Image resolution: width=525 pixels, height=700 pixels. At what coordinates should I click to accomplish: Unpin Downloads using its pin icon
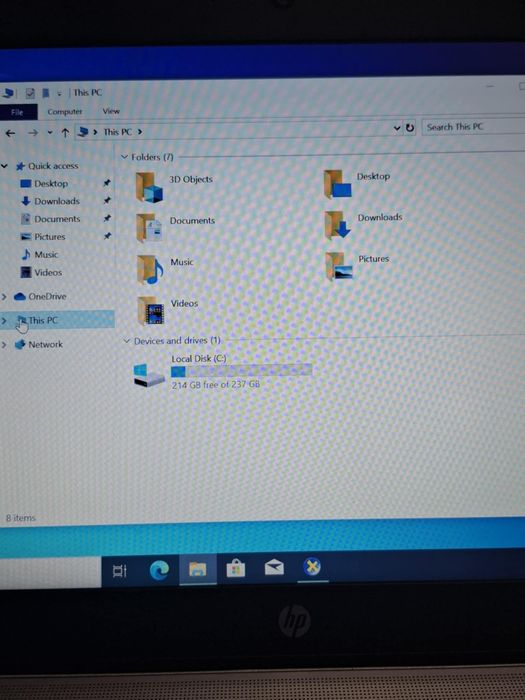point(107,200)
